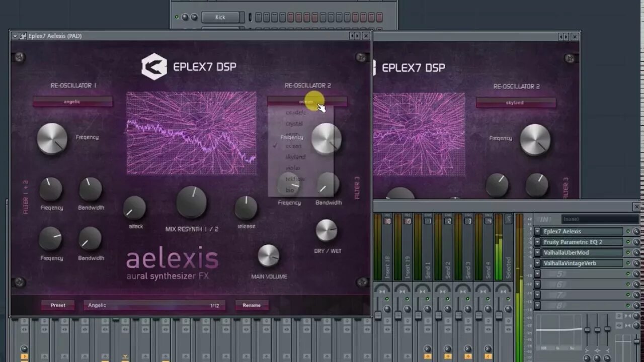Open the ValhallaUberMod slot menu arrow
This screenshot has width=644, height=362.
[537, 253]
